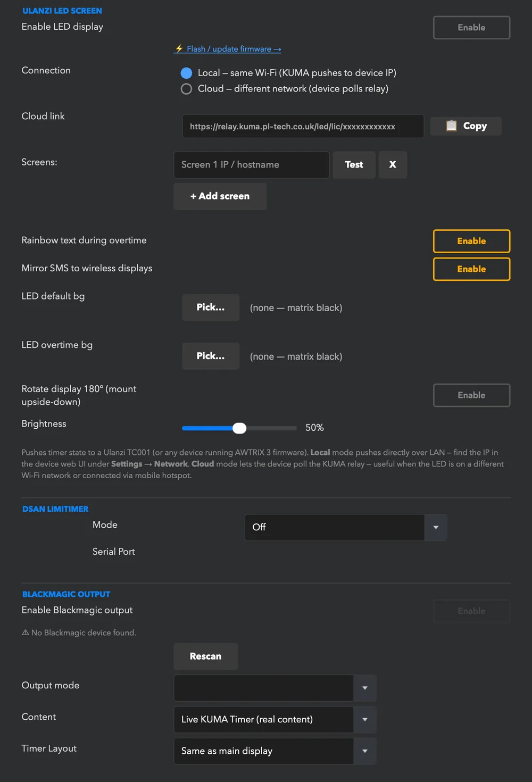This screenshot has width=532, height=782.
Task: Select Cloud different network connection radio
Action: click(x=186, y=89)
